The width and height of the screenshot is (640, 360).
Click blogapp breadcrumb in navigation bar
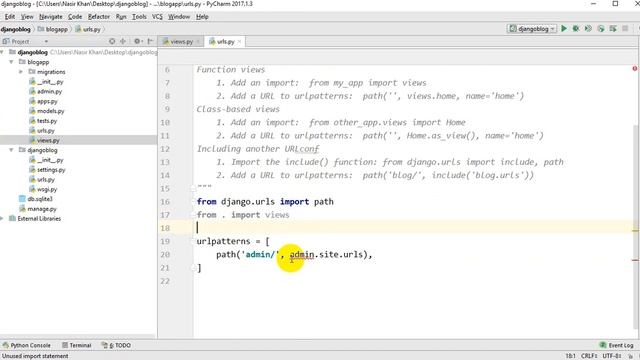point(53,29)
